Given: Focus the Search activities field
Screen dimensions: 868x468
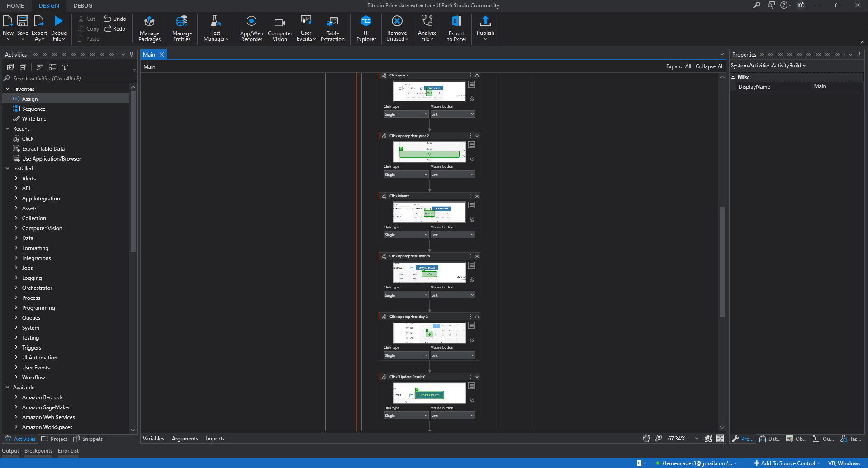Looking at the screenshot, I should 68,79.
